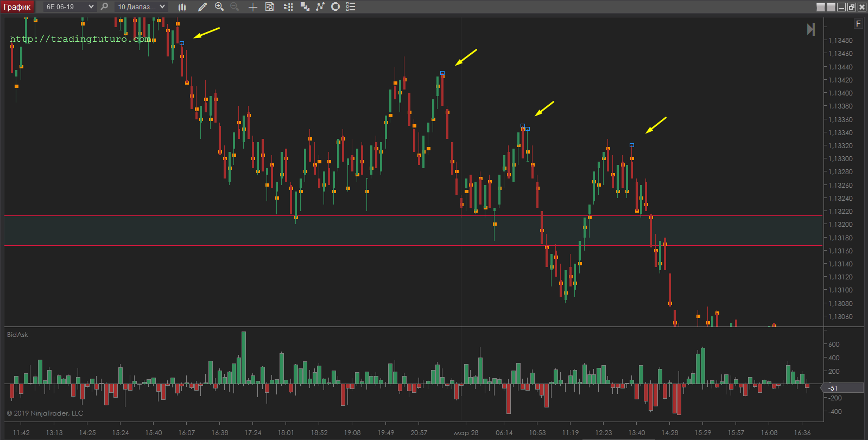Click the greyed zoom out magnifier
The width and height of the screenshot is (868, 440).
235,7
